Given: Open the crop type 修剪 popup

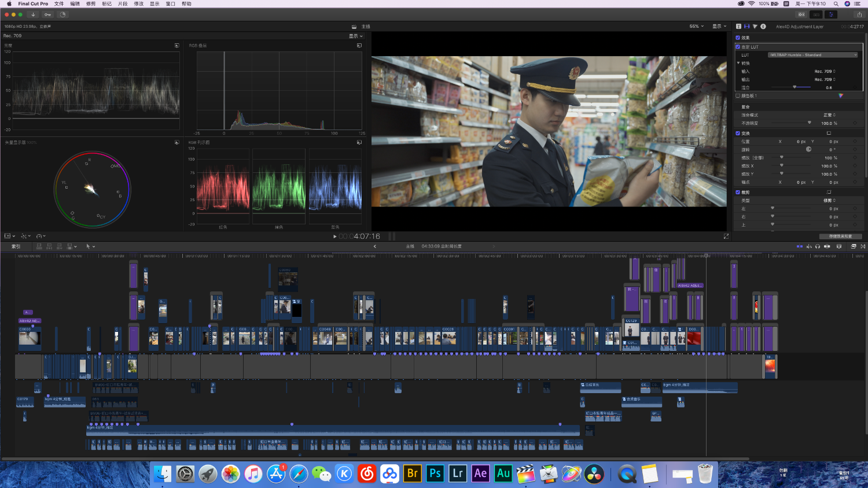Looking at the screenshot, I should 830,201.
